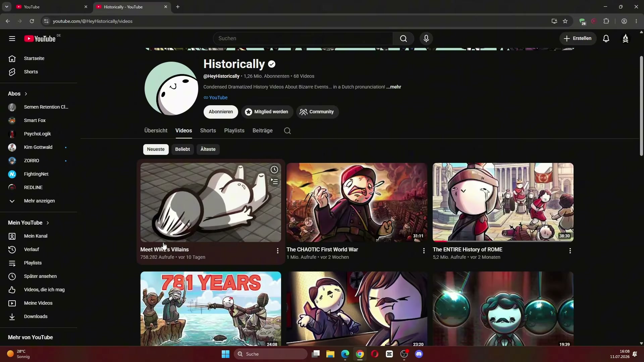Open Downloads in the sidebar
Viewport: 644px width, 362px height.
39,316
